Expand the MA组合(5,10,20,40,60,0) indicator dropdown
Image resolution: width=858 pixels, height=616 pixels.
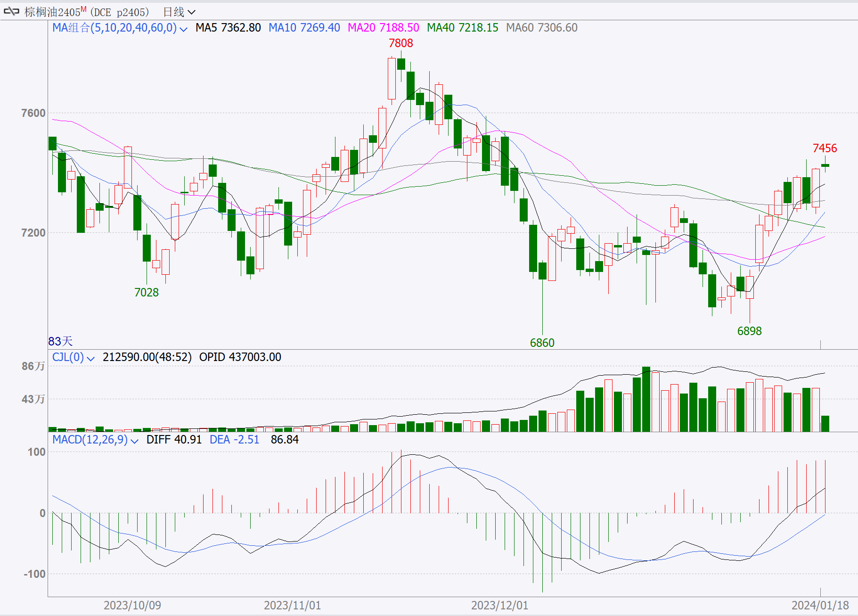(184, 29)
